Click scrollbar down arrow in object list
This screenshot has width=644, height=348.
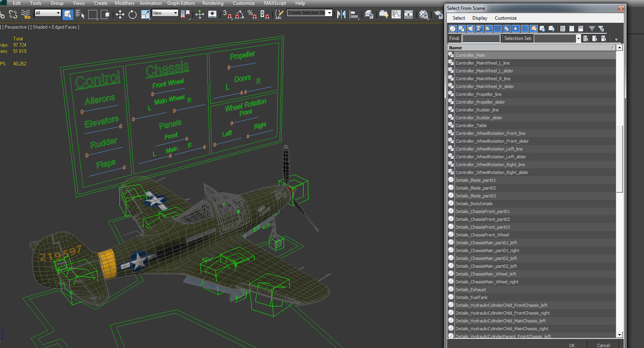620,335
